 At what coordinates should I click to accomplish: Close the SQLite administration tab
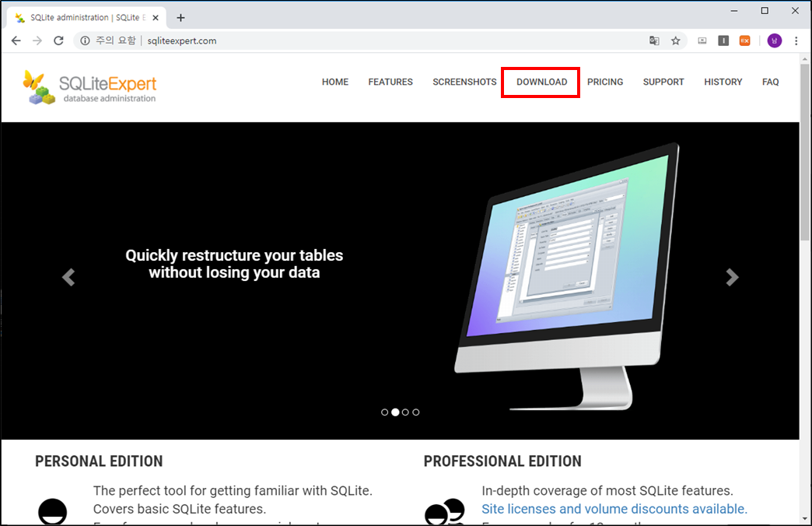pos(156,18)
